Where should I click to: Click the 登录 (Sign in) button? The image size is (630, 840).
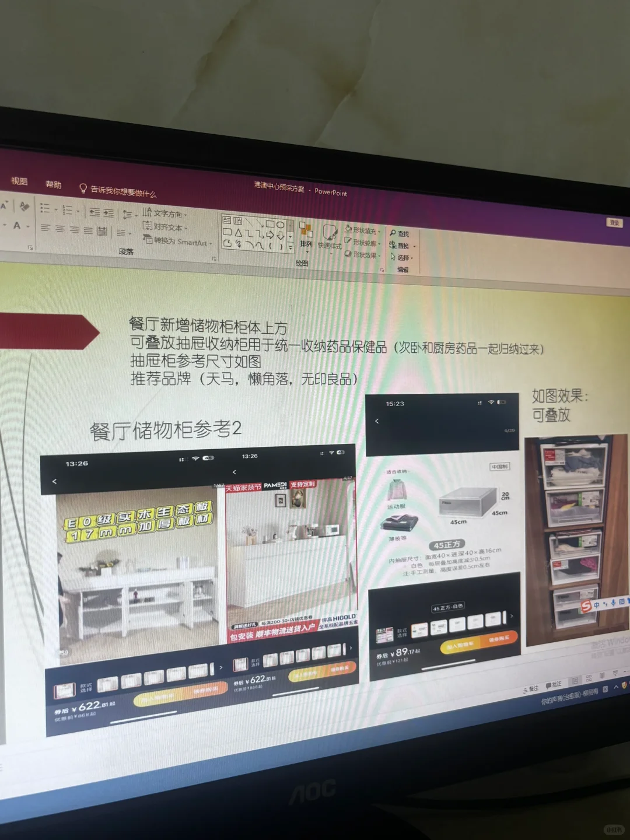(x=614, y=223)
